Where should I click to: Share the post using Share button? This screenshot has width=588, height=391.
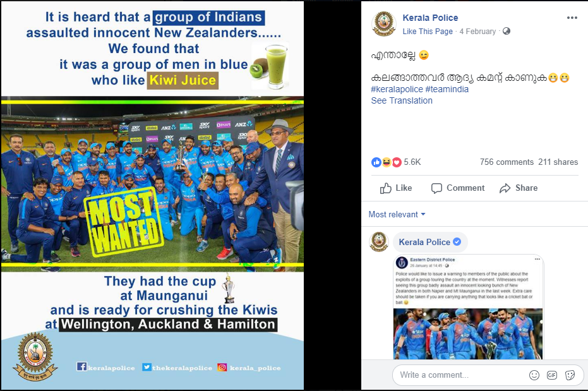click(x=519, y=188)
